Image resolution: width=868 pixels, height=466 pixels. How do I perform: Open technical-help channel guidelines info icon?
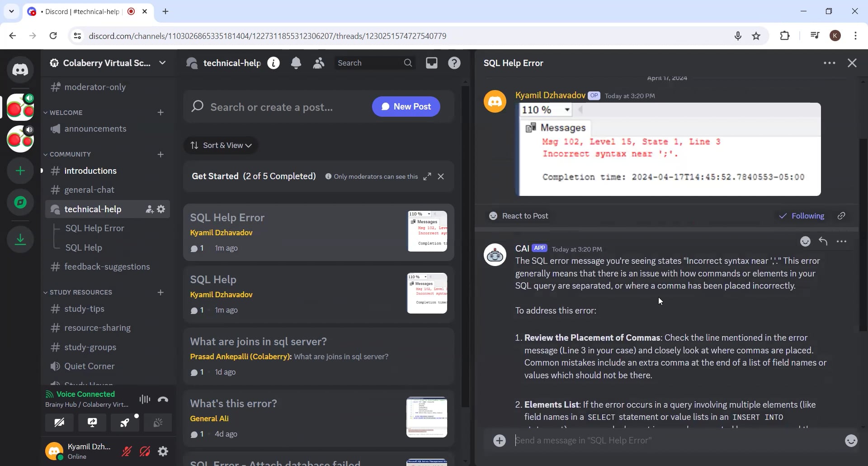[x=274, y=63]
